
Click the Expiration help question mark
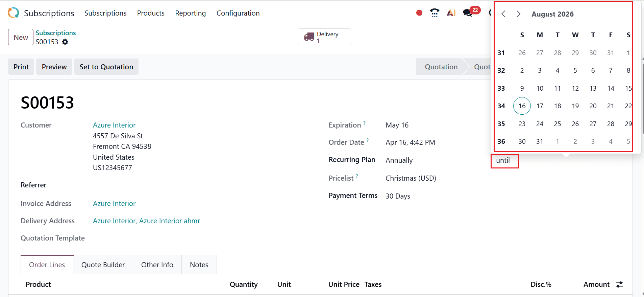[x=365, y=123]
